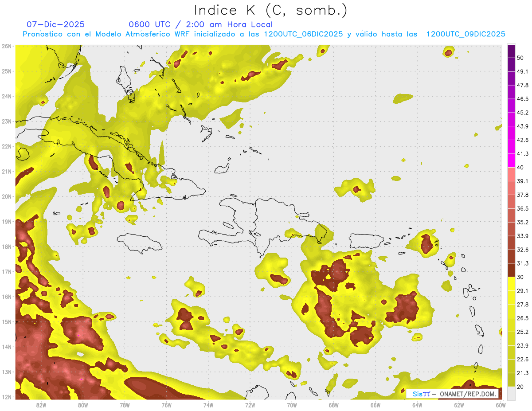Click the colorbar value 35.2
Image resolution: width=532 pixels, height=411 pixels.
(523, 222)
